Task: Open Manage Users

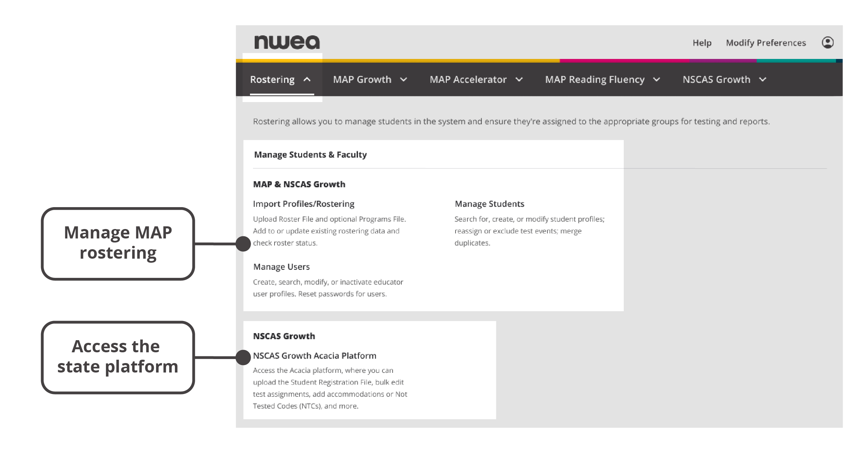Action: click(x=281, y=267)
